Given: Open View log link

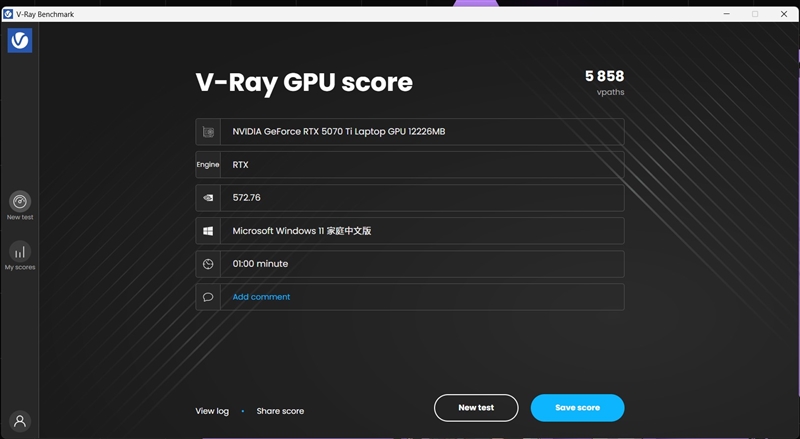Looking at the screenshot, I should pos(212,411).
